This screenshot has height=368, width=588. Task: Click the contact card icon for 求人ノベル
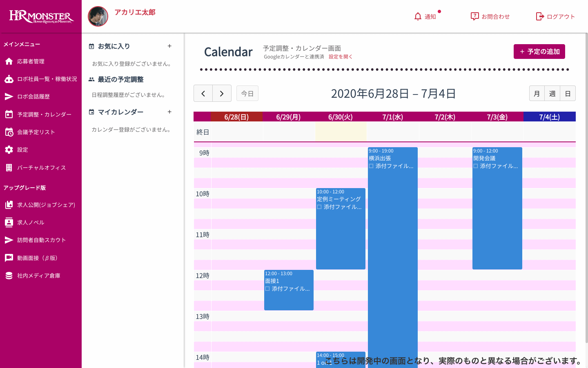tap(9, 222)
